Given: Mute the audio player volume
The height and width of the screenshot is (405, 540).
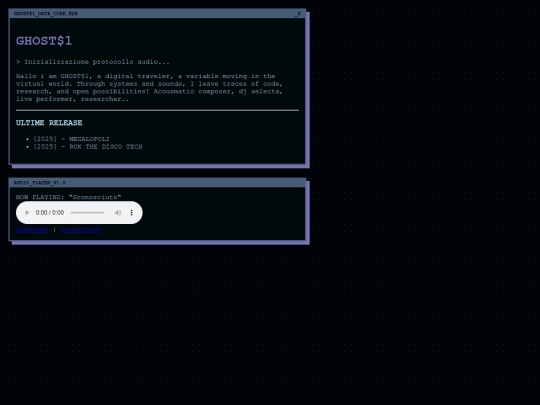Looking at the screenshot, I should point(118,212).
